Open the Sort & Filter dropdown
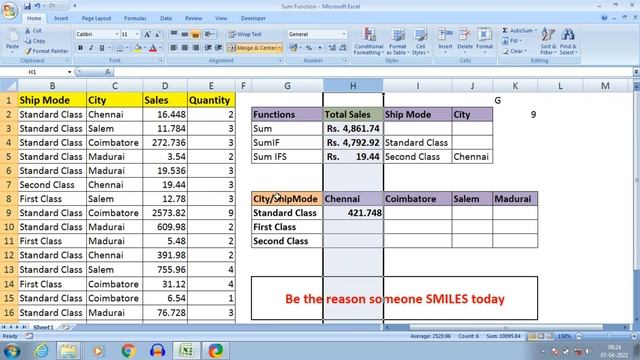 coord(548,41)
